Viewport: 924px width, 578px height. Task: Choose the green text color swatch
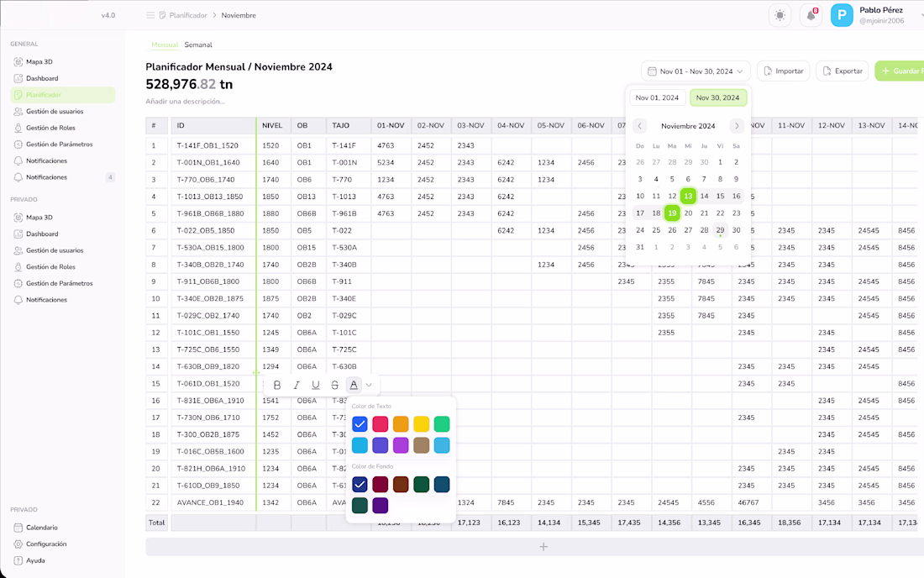(x=442, y=423)
